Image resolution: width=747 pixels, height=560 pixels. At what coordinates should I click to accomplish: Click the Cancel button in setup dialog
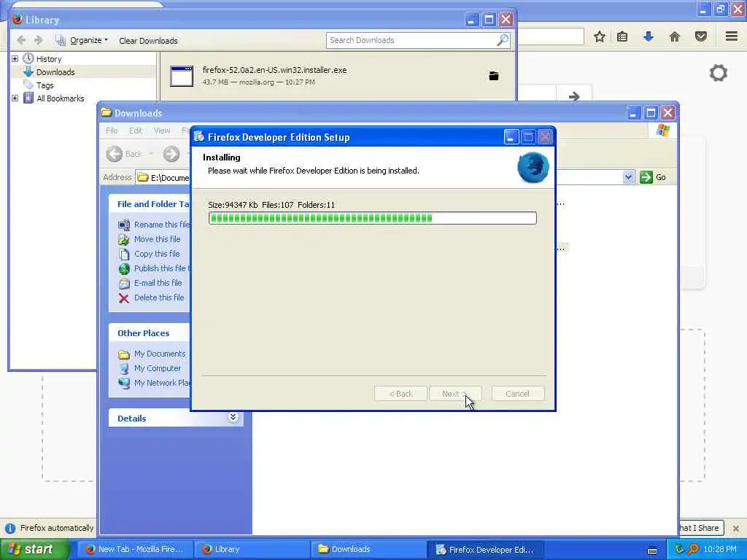coord(517,394)
